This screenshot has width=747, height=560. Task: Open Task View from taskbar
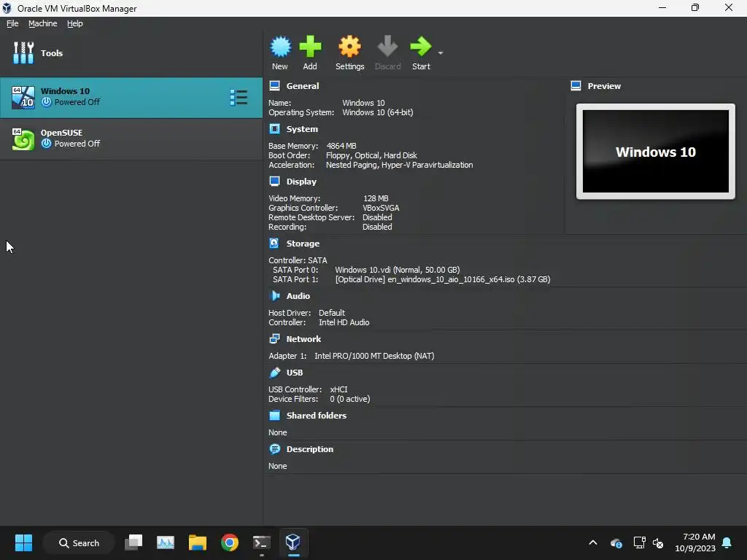coord(133,542)
